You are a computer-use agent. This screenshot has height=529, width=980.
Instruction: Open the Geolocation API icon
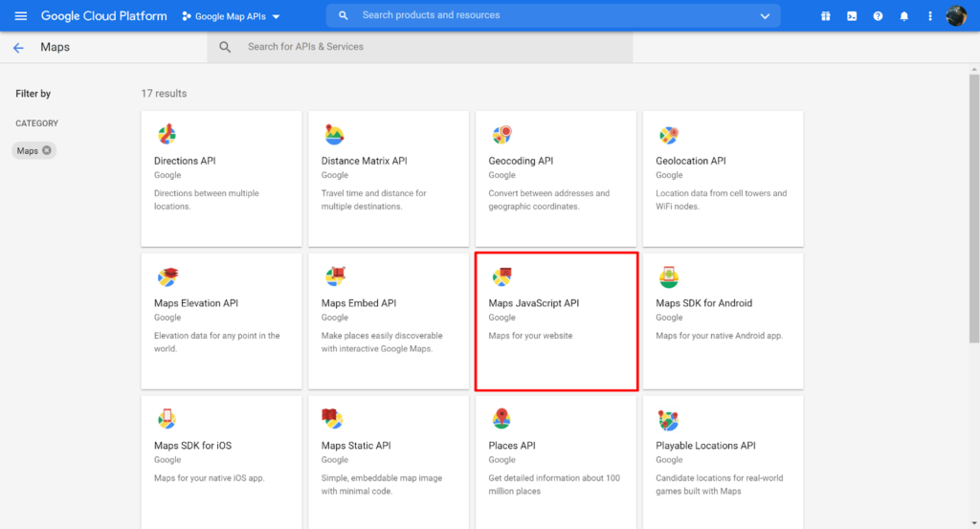pyautogui.click(x=669, y=134)
